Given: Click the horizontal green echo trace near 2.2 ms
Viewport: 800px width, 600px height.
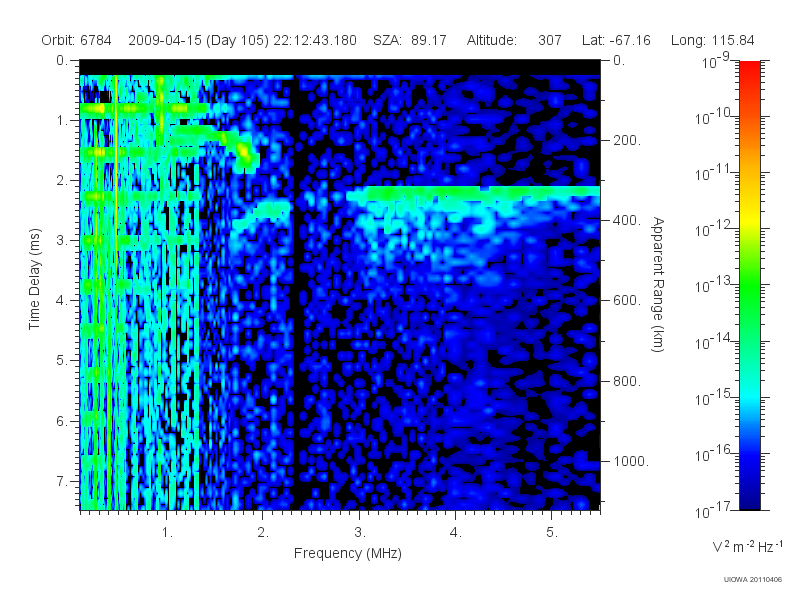Looking at the screenshot, I should [x=473, y=192].
